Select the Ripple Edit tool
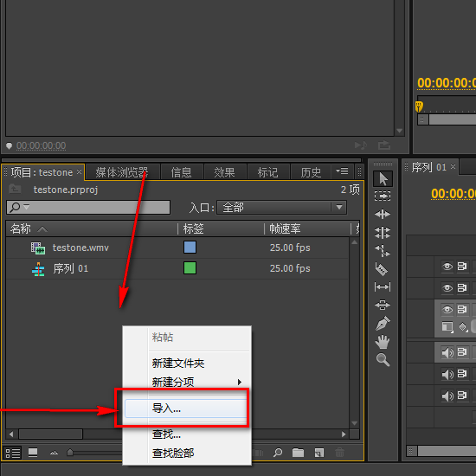476x476 pixels. [383, 215]
